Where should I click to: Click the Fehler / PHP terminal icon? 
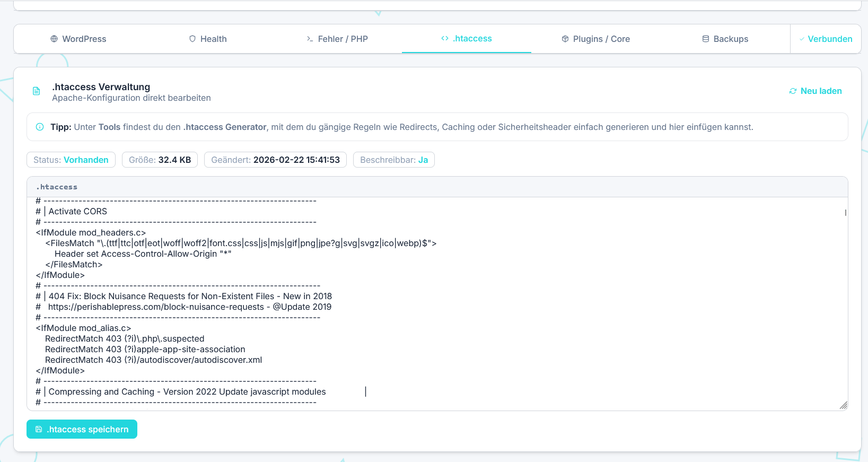coord(310,39)
